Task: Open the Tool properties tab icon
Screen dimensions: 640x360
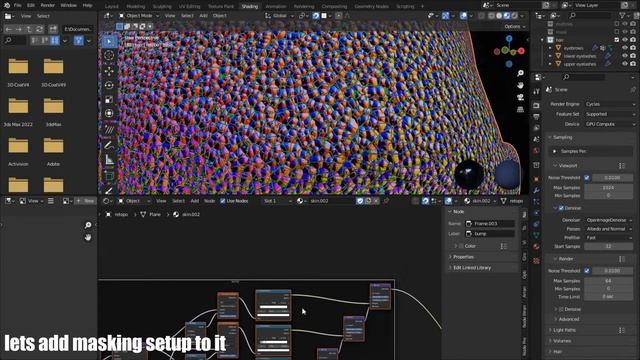Action: [x=536, y=92]
